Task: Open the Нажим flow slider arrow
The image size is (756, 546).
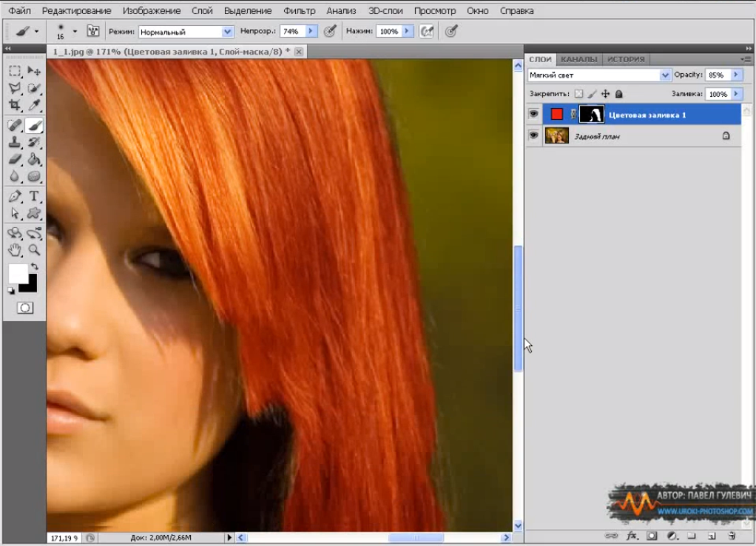Action: (407, 31)
